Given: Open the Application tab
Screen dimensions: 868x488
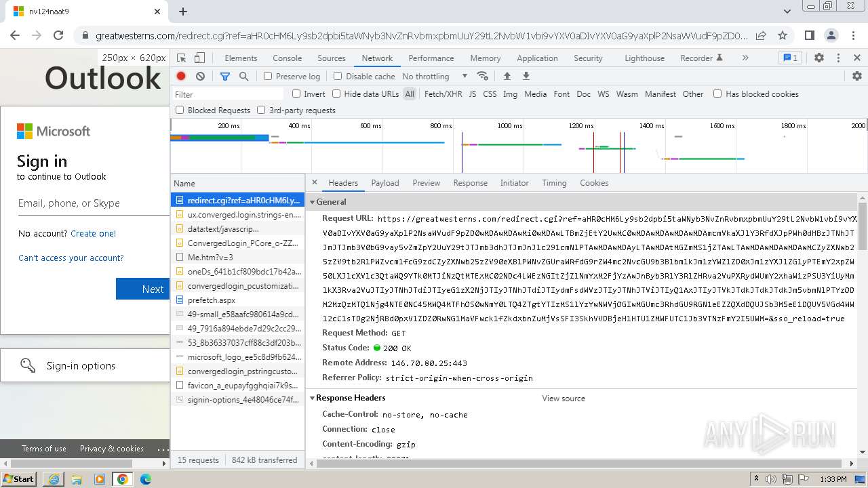Looking at the screenshot, I should [537, 58].
